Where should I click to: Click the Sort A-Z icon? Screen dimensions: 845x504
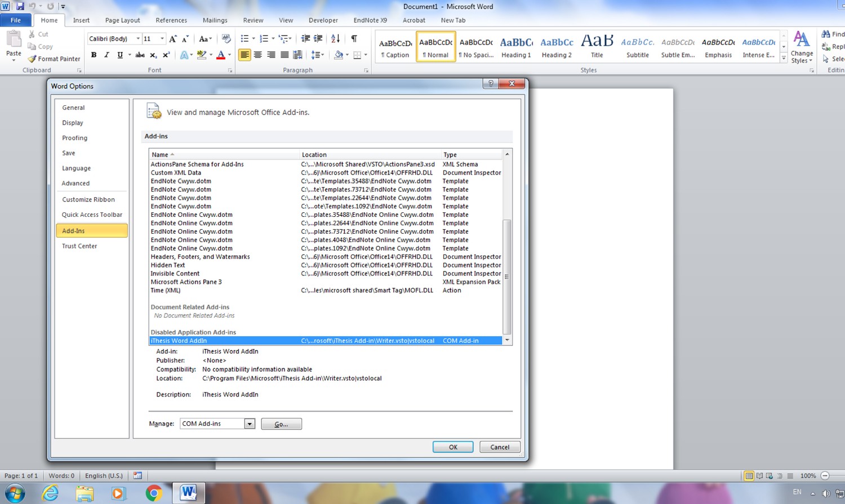pos(336,39)
